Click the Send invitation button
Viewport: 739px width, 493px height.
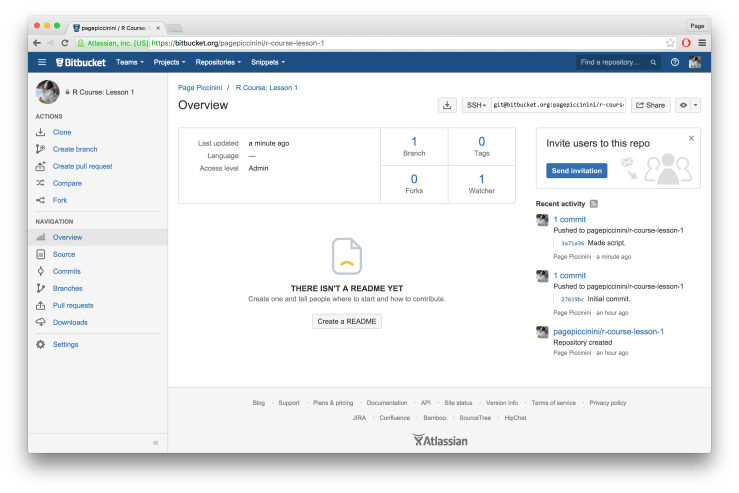pos(577,171)
